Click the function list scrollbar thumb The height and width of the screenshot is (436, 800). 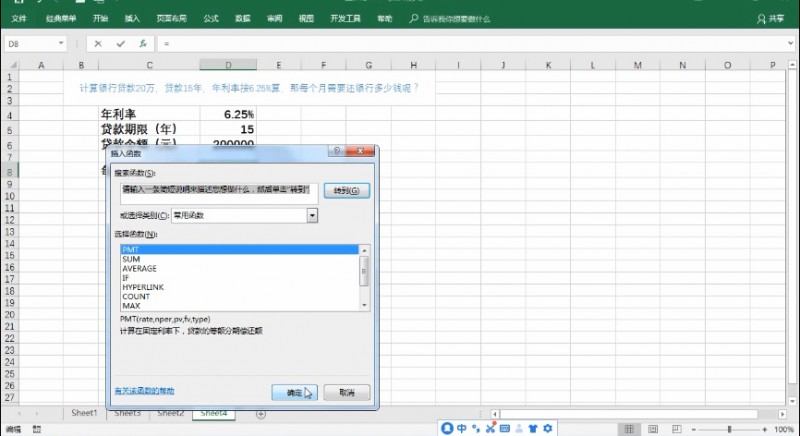click(x=364, y=271)
